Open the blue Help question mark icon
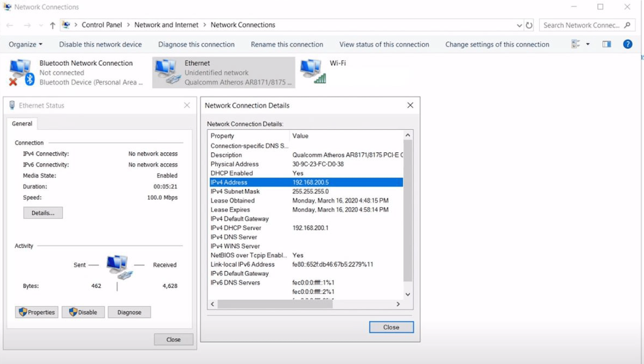 (x=628, y=44)
